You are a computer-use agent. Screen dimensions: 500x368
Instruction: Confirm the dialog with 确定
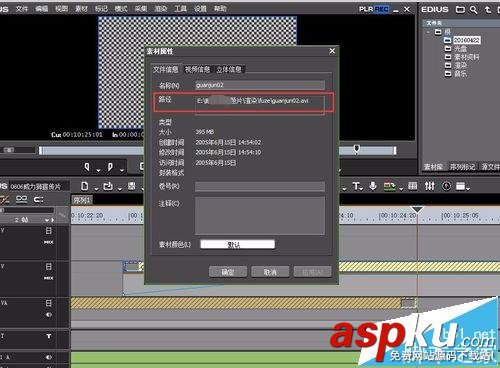tap(228, 272)
